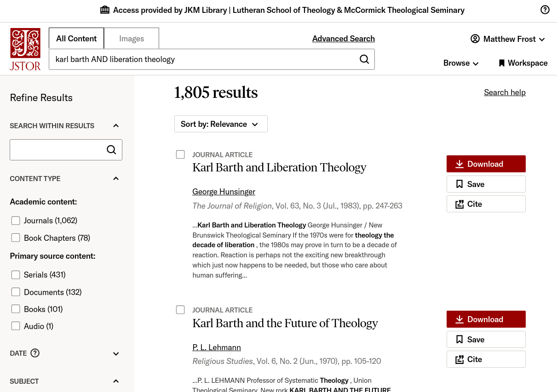Click the Save bookmark icon on first result
Screen dimensions: 557x392
[459, 184]
